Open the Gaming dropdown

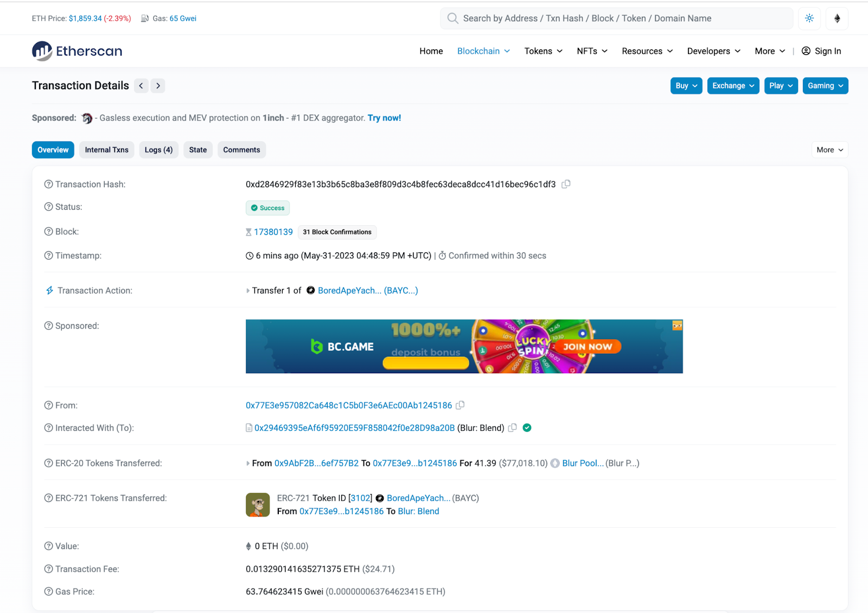(825, 86)
